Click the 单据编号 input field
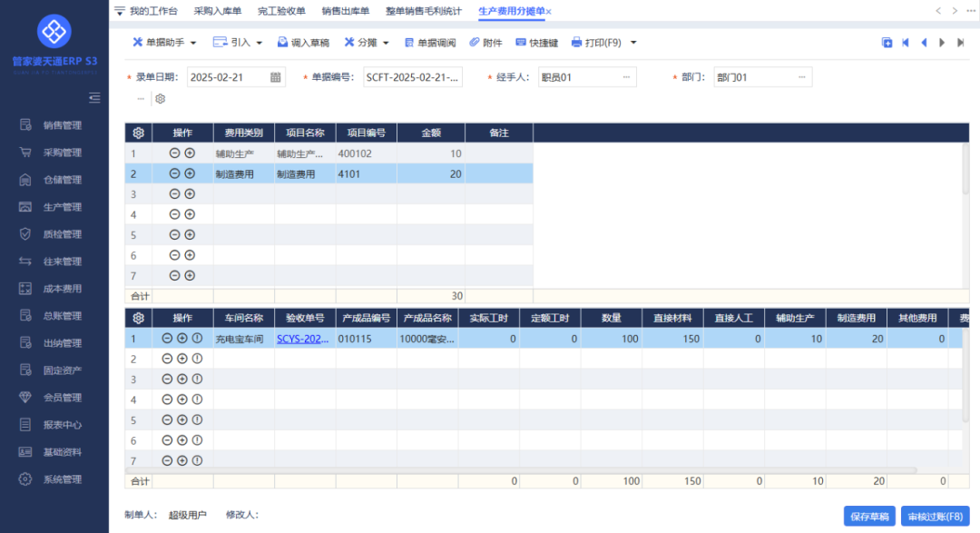980x533 pixels. click(413, 77)
